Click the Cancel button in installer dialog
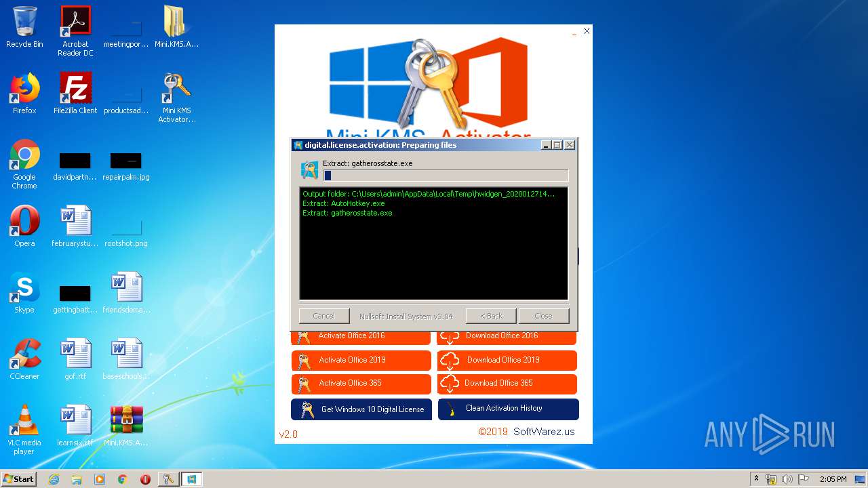868x488 pixels. (323, 316)
